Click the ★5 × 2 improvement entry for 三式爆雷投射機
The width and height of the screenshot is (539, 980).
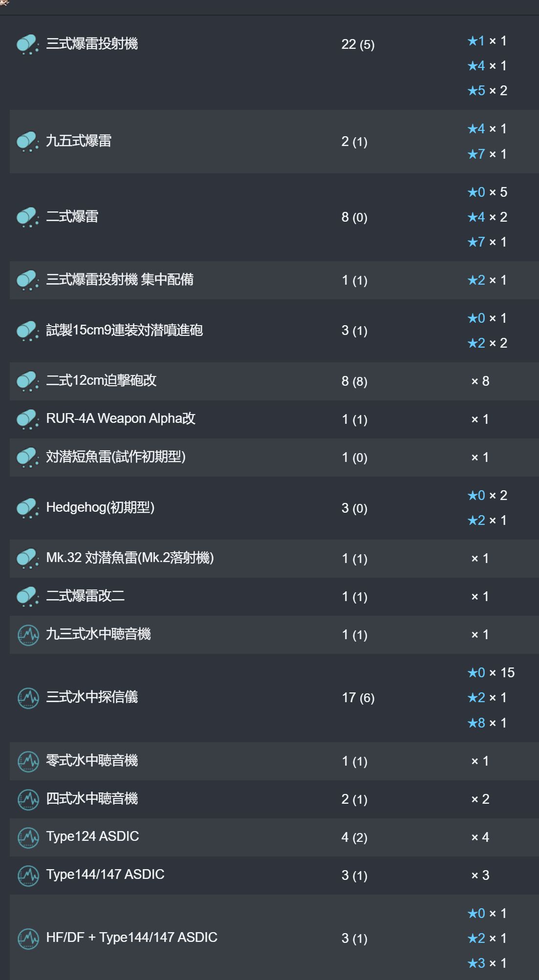[x=487, y=91]
